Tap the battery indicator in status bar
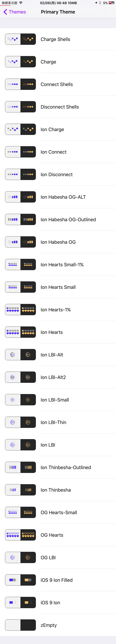 pyautogui.click(x=112, y=3)
